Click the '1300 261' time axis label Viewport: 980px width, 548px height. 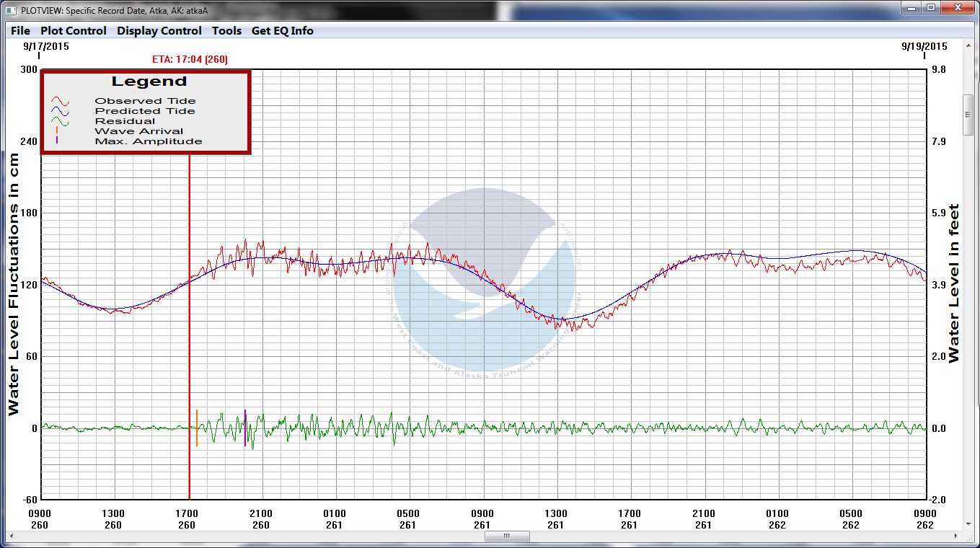(555, 519)
